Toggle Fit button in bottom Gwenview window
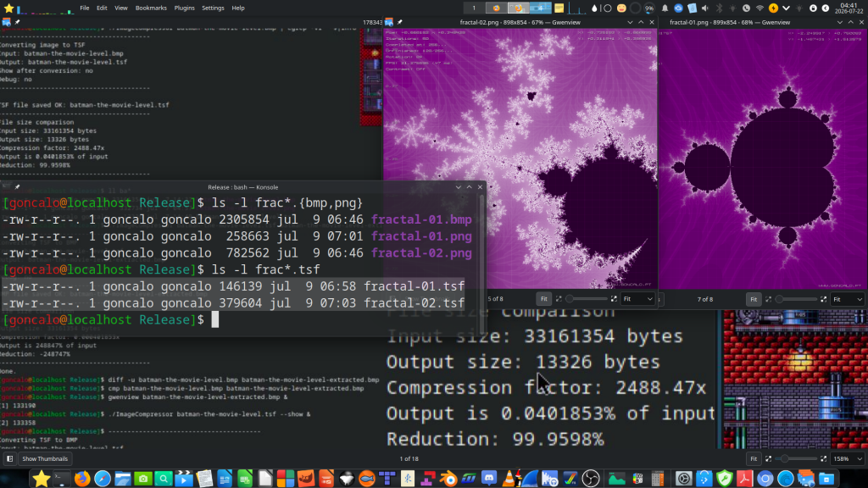This screenshot has width=868, height=488. (754, 458)
